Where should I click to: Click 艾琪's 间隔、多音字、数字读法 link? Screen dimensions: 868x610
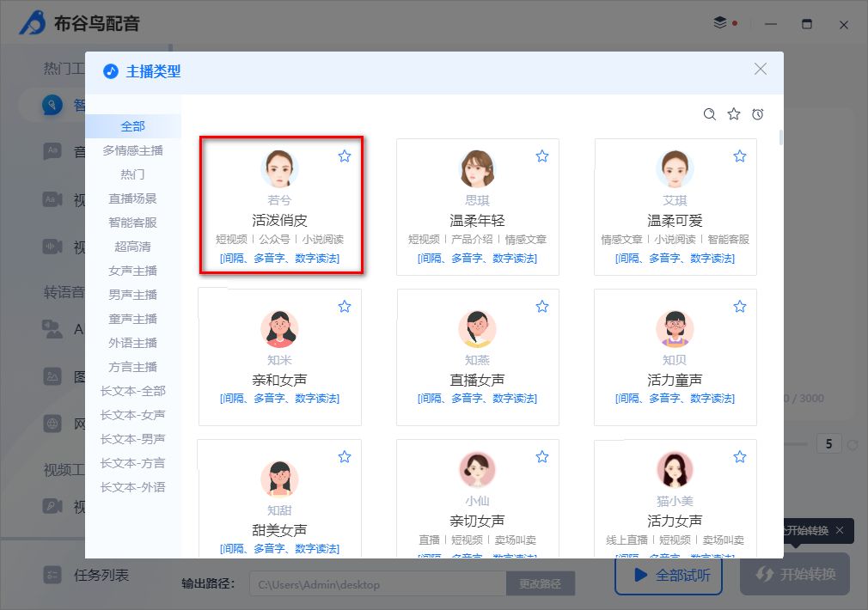coord(675,258)
